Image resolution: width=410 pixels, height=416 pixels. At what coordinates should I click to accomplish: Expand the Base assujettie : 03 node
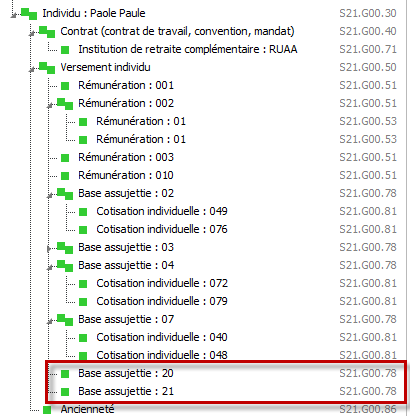point(49,248)
